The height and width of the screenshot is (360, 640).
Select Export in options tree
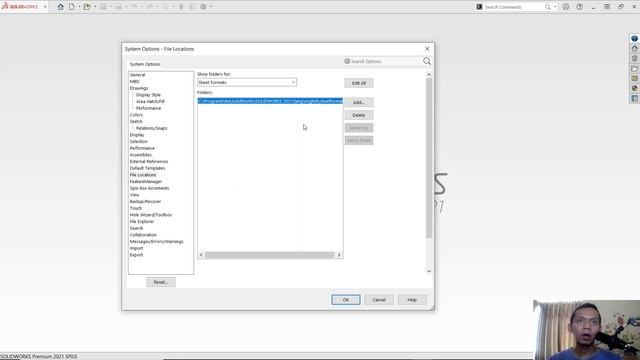(x=136, y=255)
